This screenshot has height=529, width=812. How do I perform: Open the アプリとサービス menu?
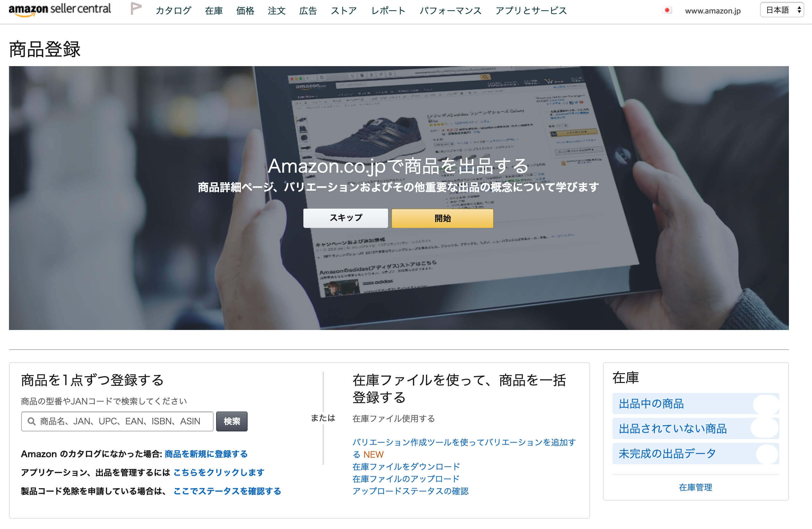(531, 11)
